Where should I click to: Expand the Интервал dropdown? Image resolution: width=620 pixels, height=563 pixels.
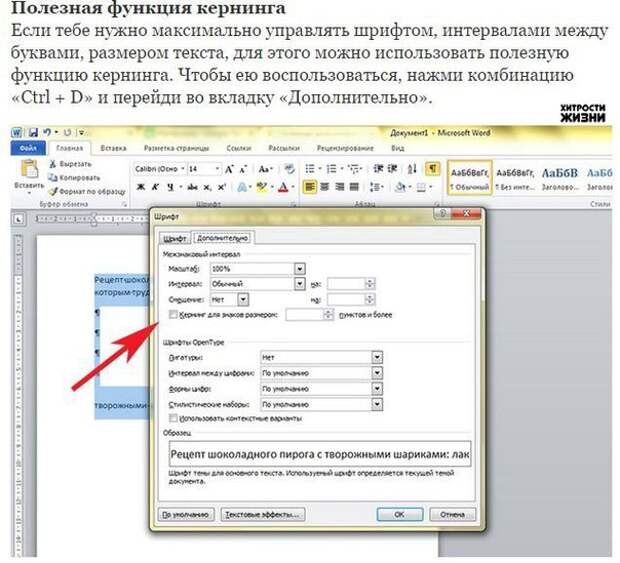[300, 284]
